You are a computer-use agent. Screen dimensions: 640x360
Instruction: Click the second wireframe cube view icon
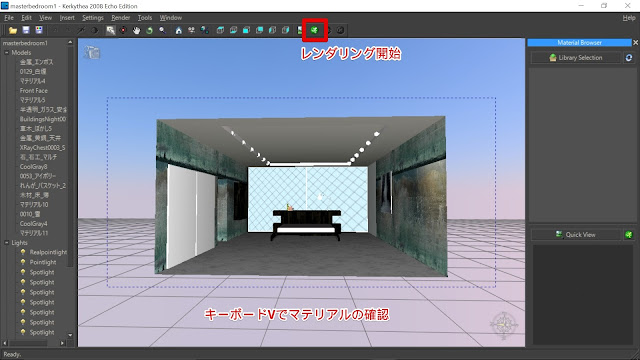click(233, 30)
